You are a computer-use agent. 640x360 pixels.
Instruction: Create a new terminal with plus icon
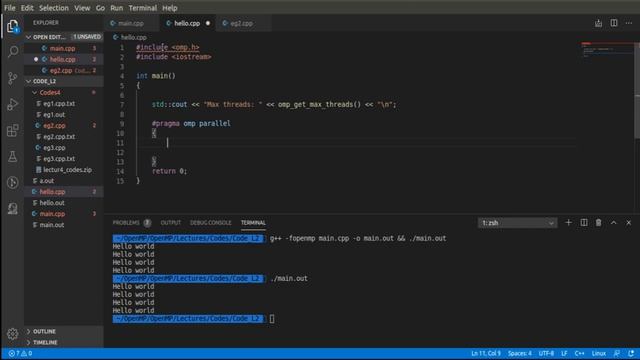coord(568,222)
